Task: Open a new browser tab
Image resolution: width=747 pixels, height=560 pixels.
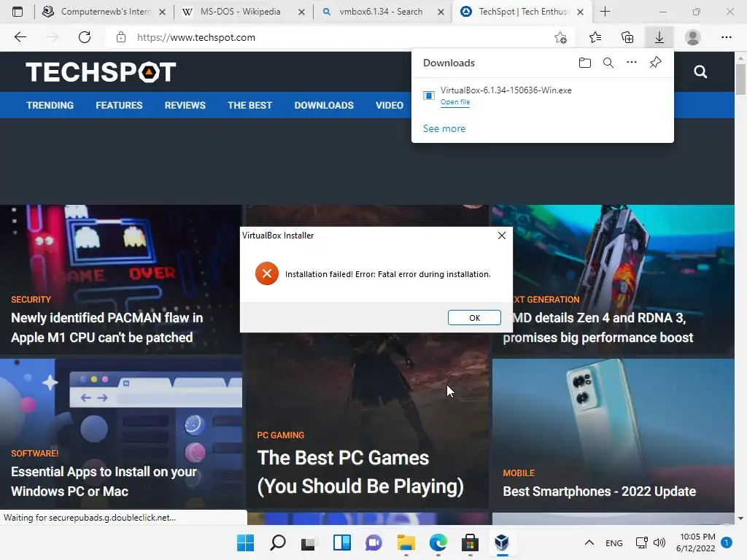Action: click(605, 12)
